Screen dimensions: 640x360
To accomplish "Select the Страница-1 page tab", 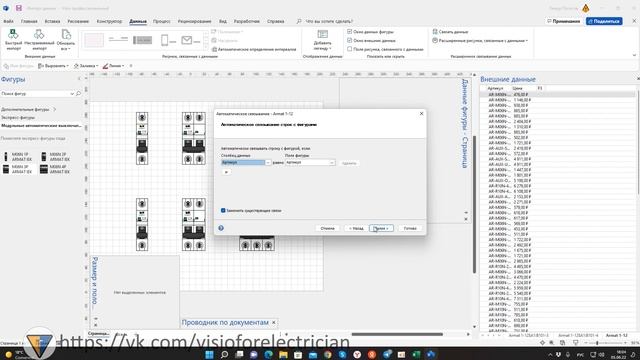I will tap(98, 334).
